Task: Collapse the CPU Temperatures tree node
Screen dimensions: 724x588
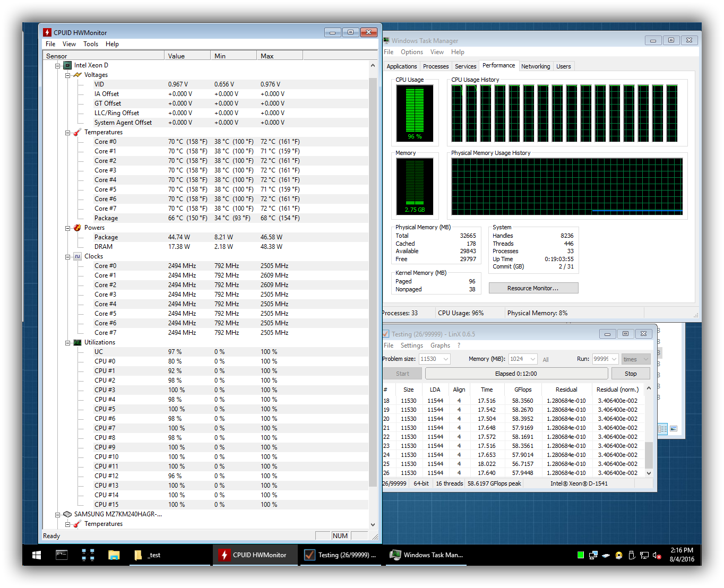Action: coord(67,133)
